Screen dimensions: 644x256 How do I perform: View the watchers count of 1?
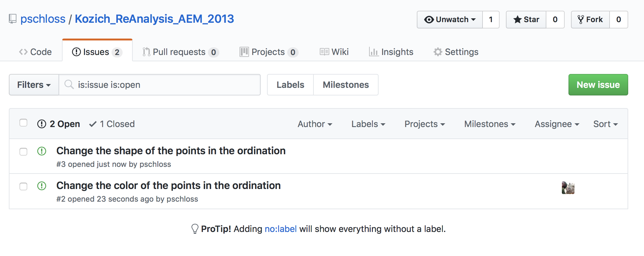(x=491, y=20)
